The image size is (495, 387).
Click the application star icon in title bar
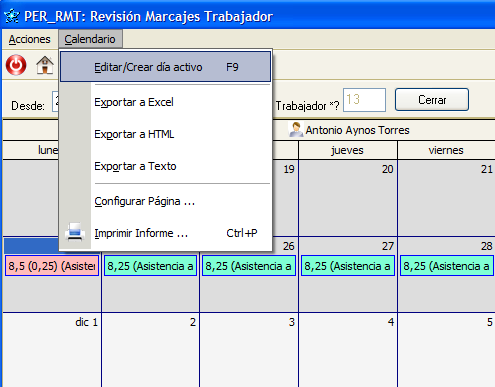click(12, 16)
